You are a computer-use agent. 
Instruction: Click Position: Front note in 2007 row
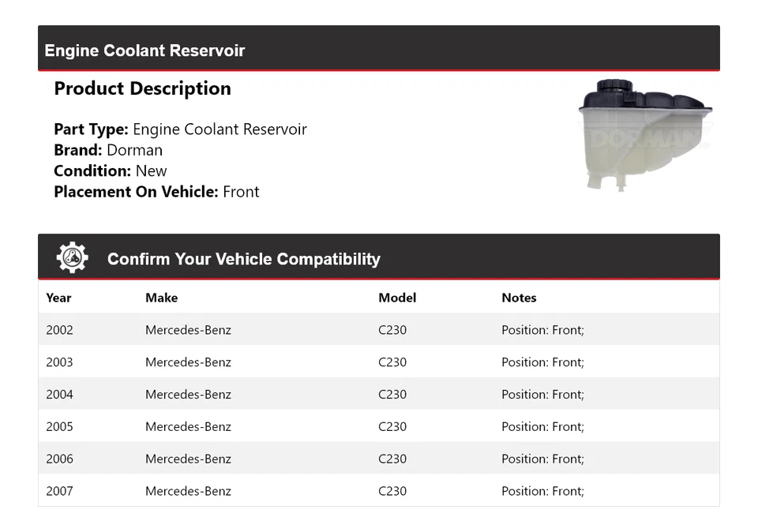click(x=542, y=491)
